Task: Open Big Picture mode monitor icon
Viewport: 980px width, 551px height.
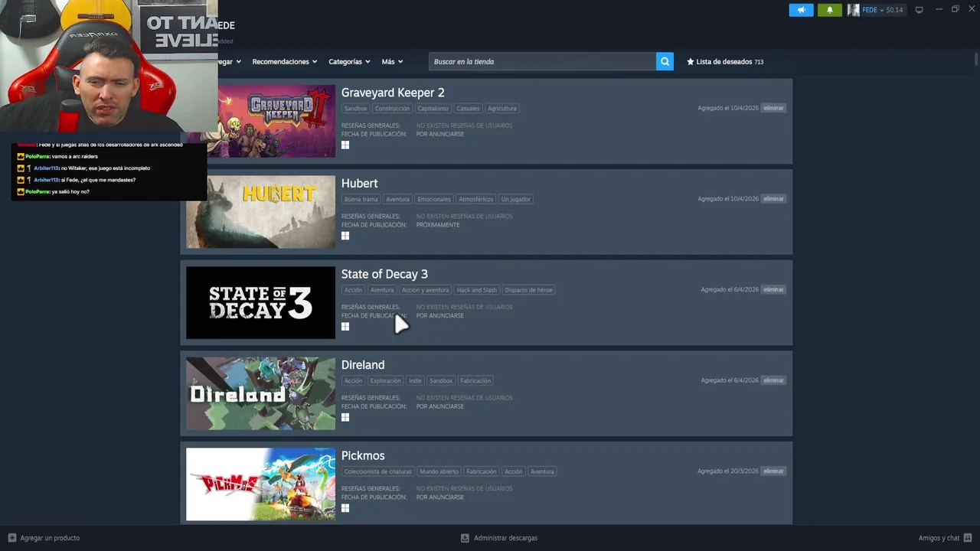Action: point(919,10)
